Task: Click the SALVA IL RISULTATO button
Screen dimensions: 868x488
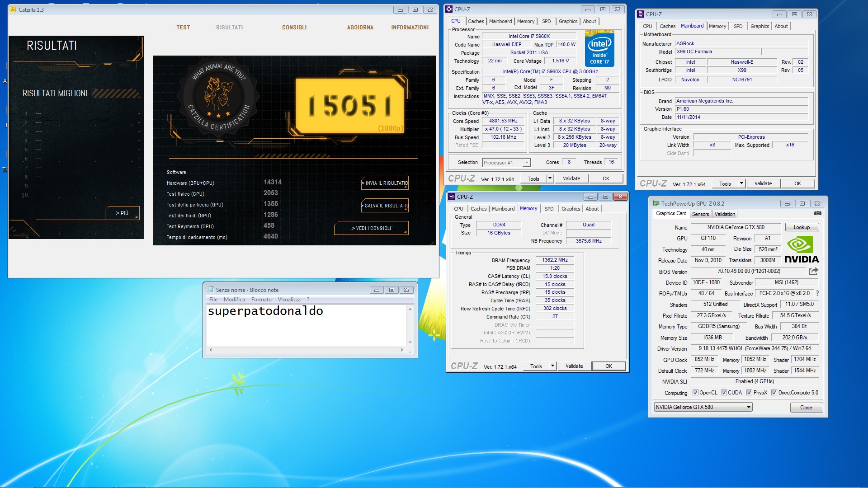Action: pyautogui.click(x=385, y=206)
